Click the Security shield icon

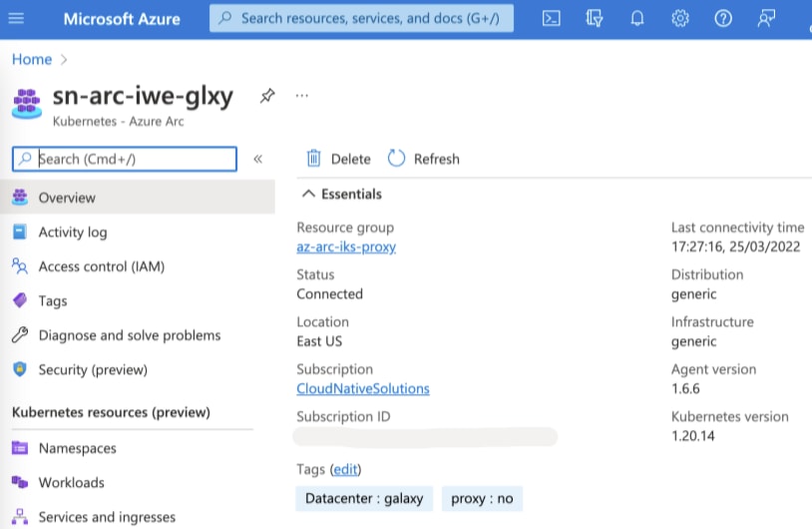coord(20,369)
